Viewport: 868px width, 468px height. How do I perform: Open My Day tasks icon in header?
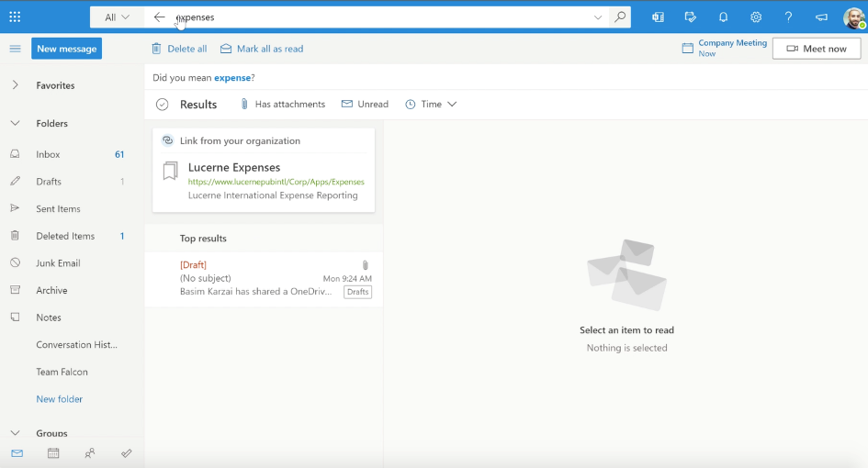coord(691,17)
